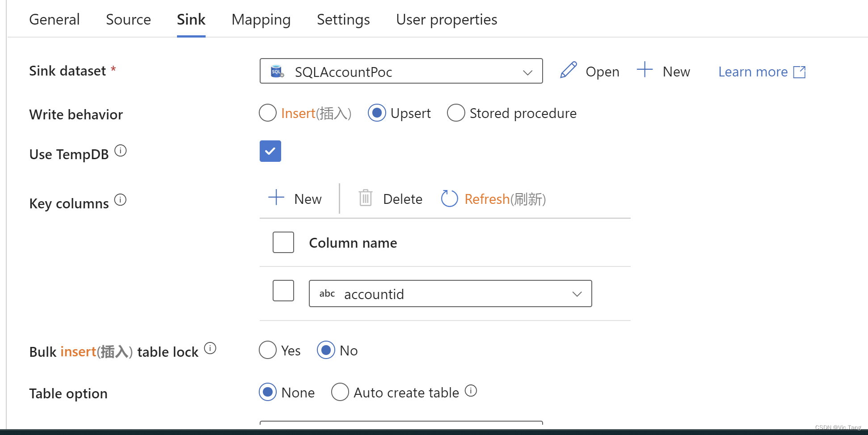This screenshot has width=868, height=435.
Task: Click the external link icon next to Learn more
Action: (x=800, y=72)
